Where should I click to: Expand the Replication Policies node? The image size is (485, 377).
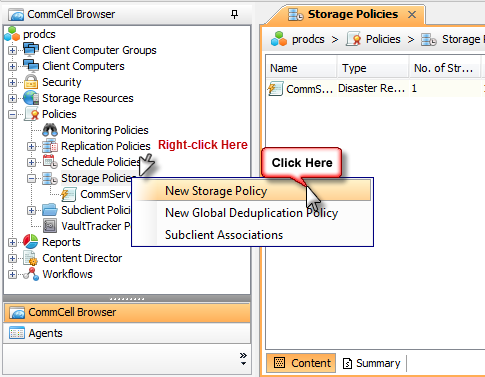pyautogui.click(x=31, y=146)
